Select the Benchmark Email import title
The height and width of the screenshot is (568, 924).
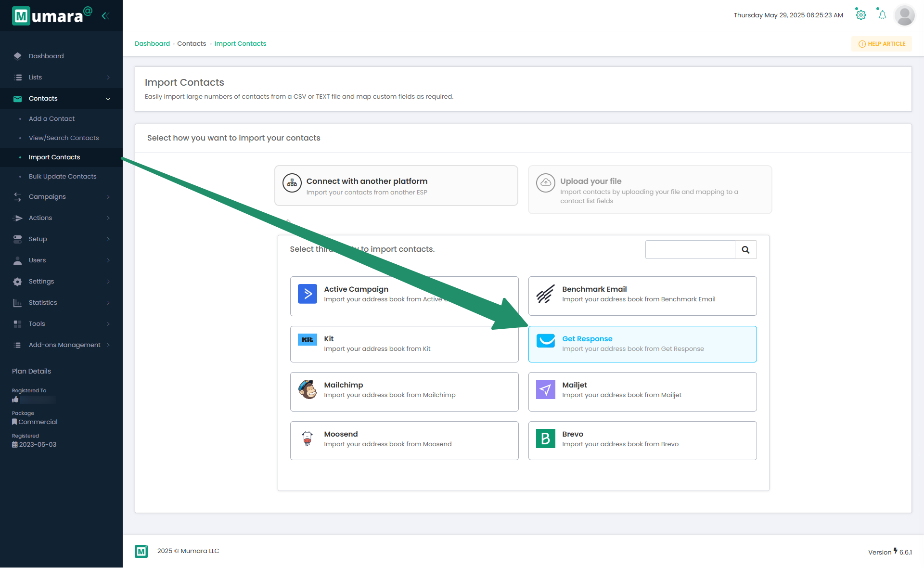point(594,289)
